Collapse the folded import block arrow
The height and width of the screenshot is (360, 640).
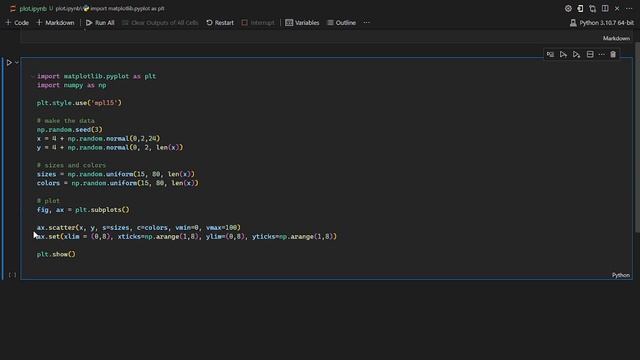33,76
